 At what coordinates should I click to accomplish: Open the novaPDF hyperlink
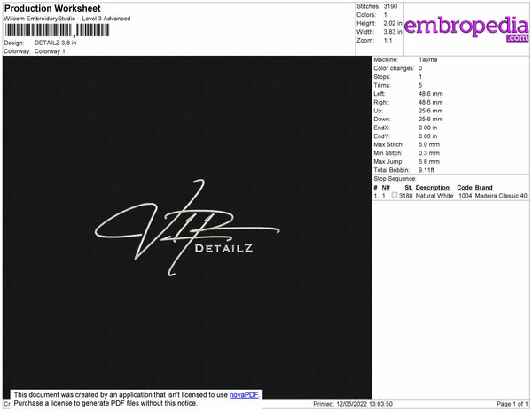point(244,395)
